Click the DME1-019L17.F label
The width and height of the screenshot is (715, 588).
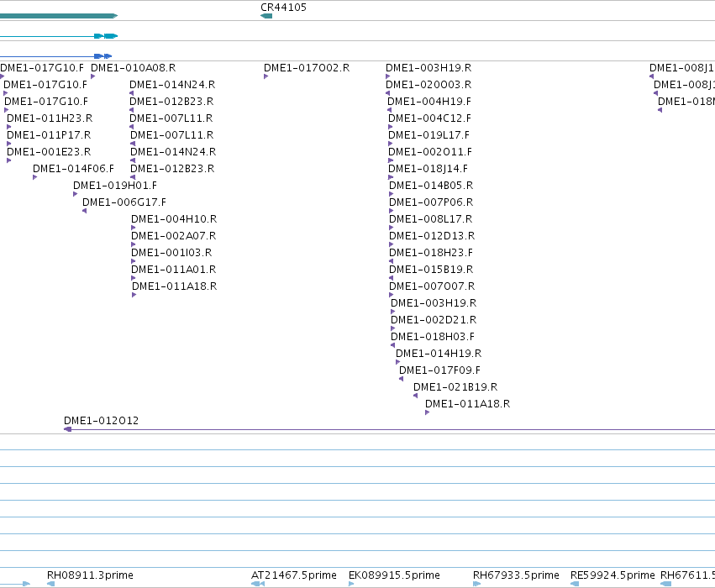point(428,135)
